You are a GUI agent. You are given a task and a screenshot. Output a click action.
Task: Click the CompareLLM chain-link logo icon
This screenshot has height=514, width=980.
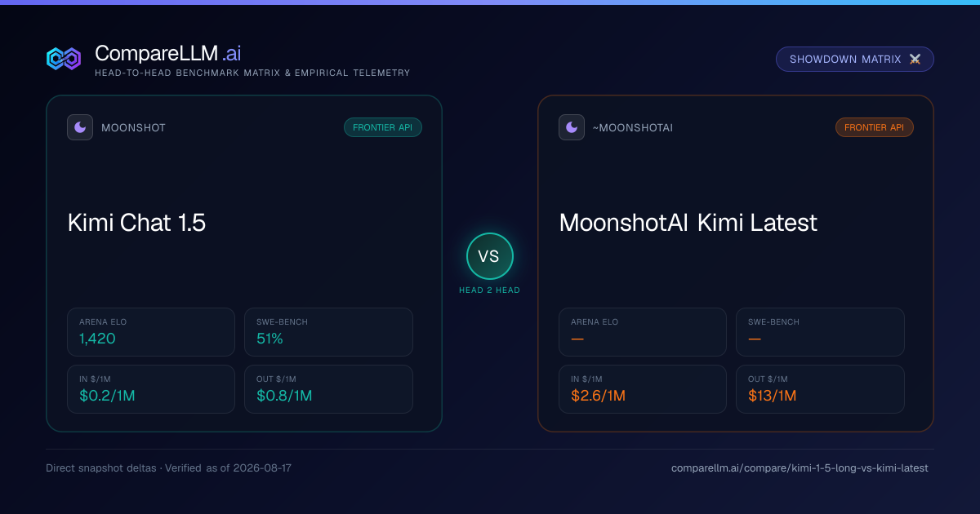[64, 59]
